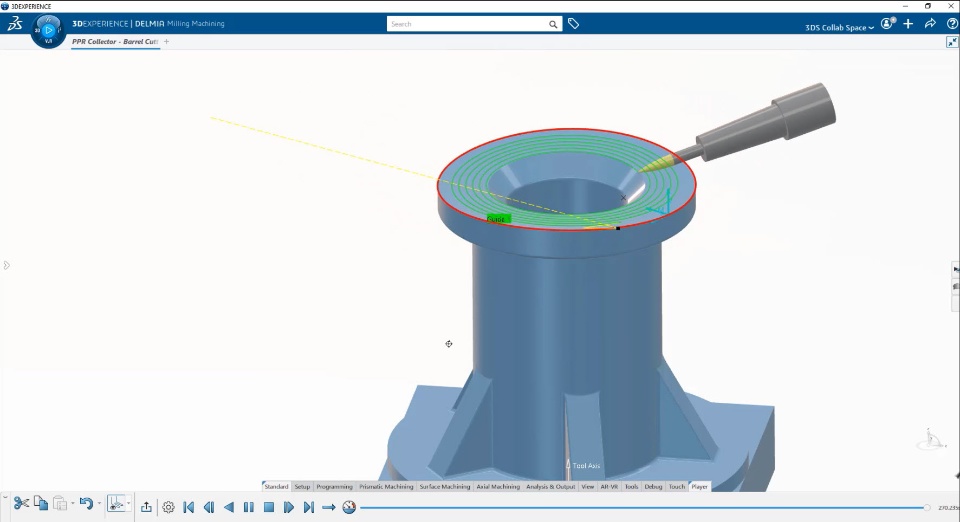
Task: Click inside the Search field
Action: (467, 24)
